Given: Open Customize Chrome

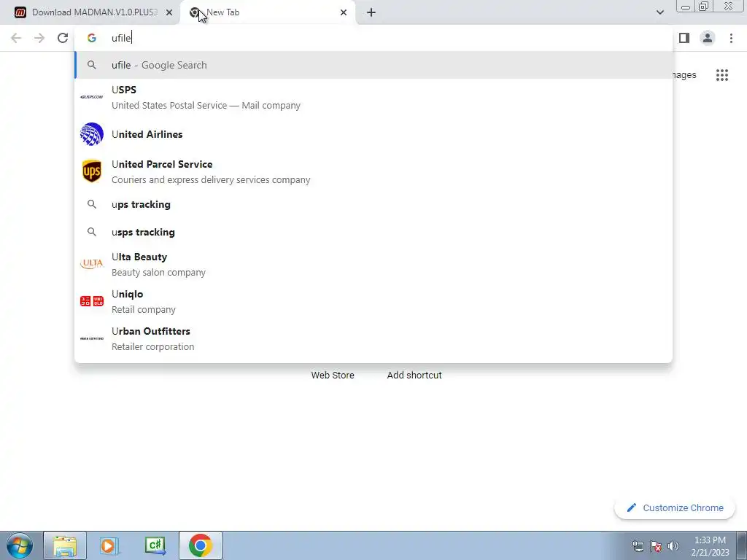Looking at the screenshot, I should (675, 508).
